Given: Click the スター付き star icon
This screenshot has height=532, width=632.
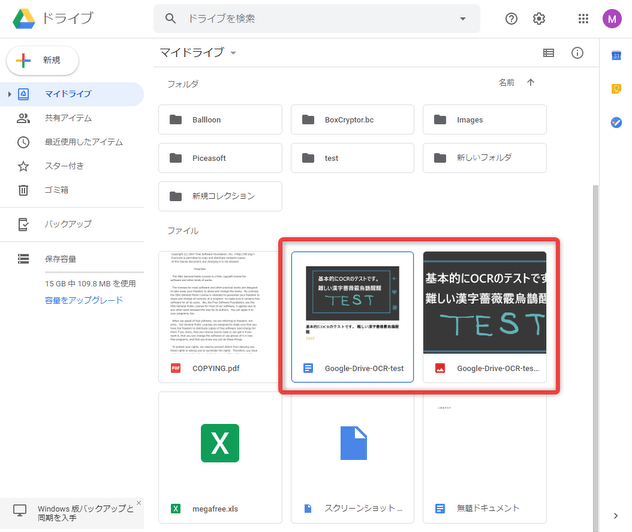Looking at the screenshot, I should pyautogui.click(x=23, y=166).
